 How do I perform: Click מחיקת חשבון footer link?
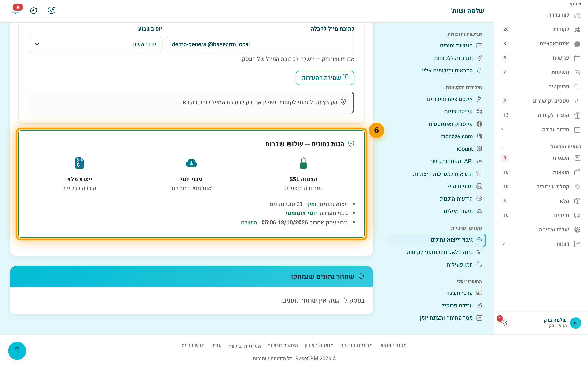click(x=319, y=345)
